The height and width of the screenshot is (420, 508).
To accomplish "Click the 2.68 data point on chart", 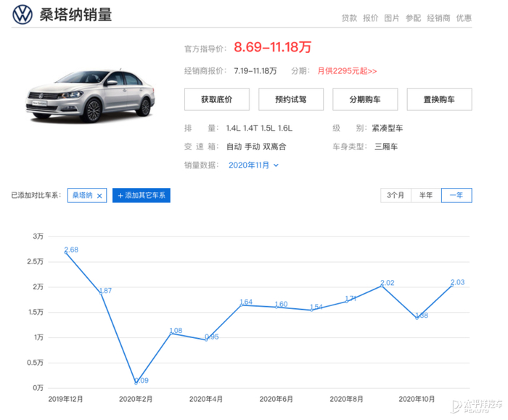I will [x=65, y=252].
